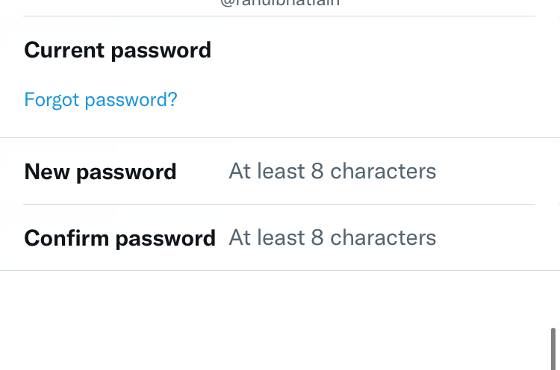This screenshot has width=560, height=370.
Task: Click the partially visible @username handle
Action: pyautogui.click(x=280, y=3)
